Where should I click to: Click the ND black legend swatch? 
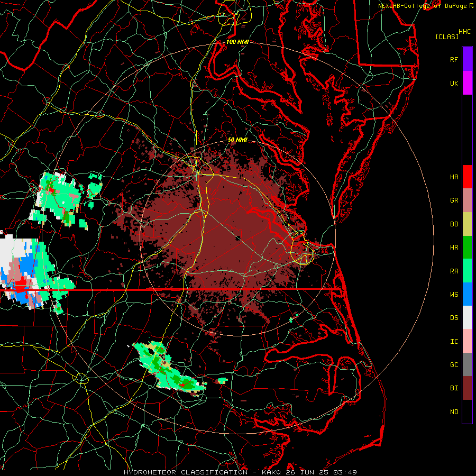pos(467,411)
